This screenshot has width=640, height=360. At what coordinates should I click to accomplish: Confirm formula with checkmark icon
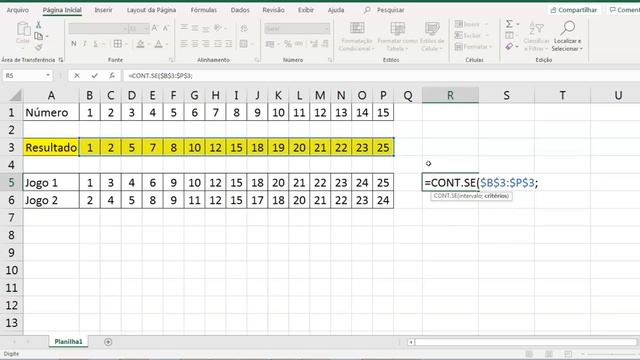coord(95,76)
